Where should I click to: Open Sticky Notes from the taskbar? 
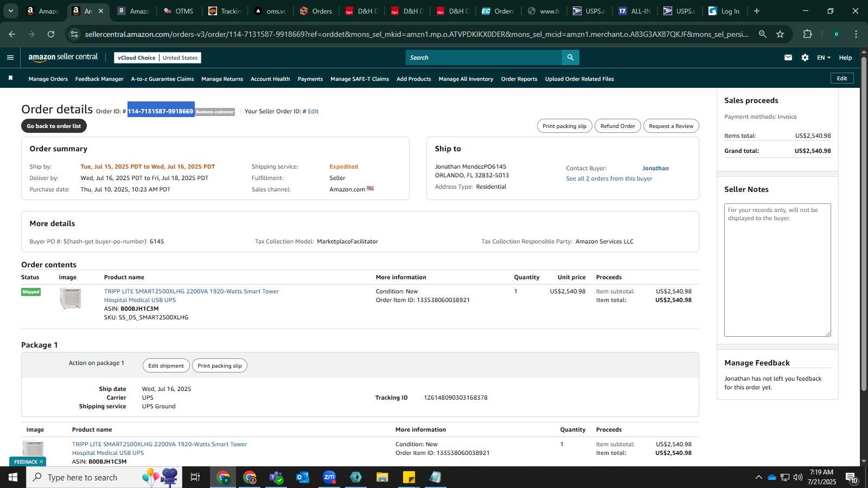point(409,477)
